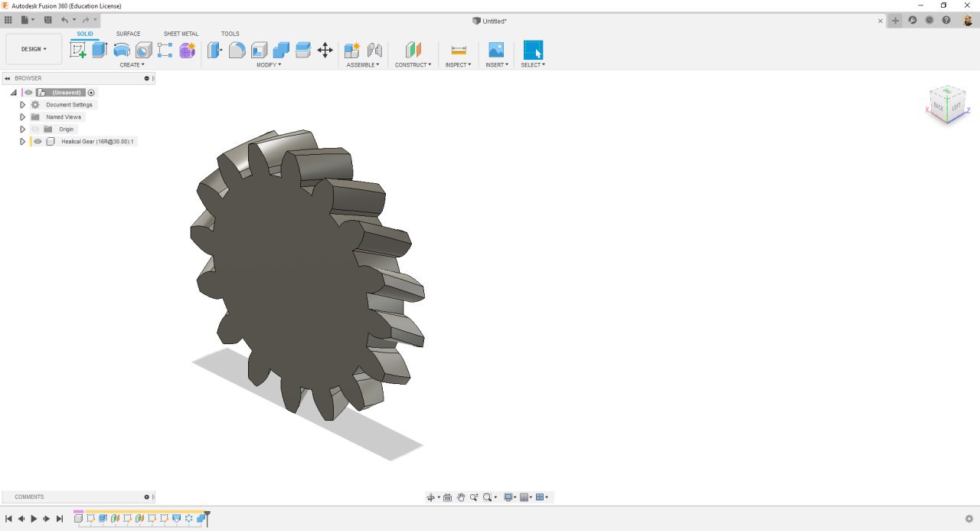Open the INSERT dropdown menu
This screenshot has width=980, height=531.
coord(496,65)
